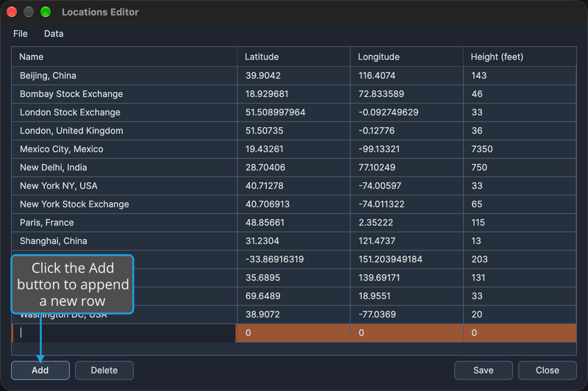Image resolution: width=588 pixels, height=391 pixels.
Task: Click longitude value 116.4074
Action: pos(377,76)
